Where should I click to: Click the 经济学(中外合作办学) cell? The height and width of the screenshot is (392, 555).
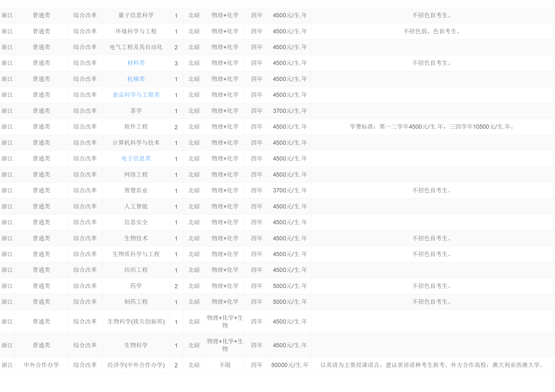(x=136, y=365)
